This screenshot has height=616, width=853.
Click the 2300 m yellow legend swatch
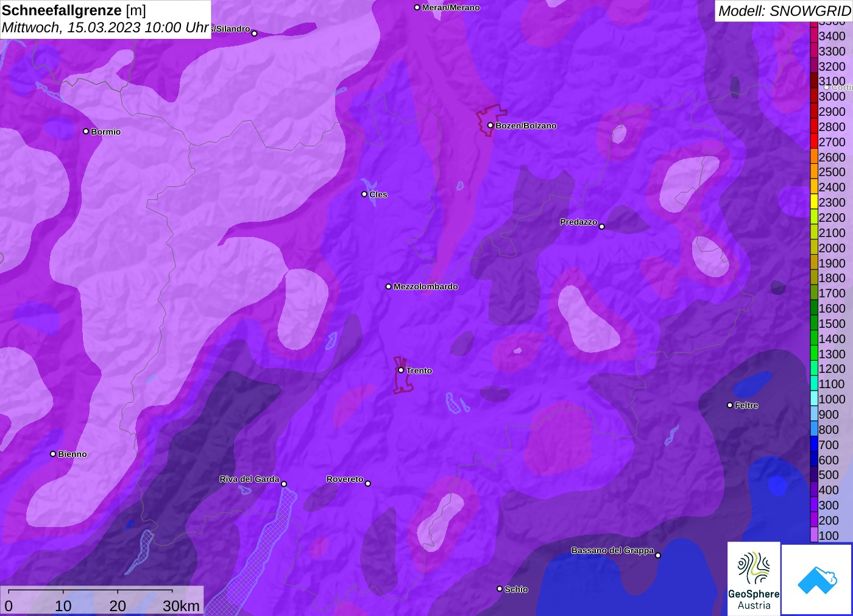click(814, 202)
